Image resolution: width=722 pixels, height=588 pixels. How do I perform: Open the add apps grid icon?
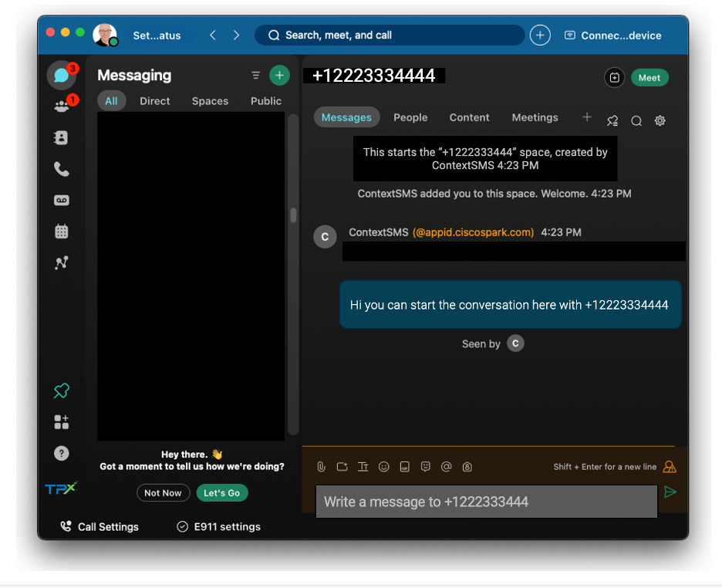point(61,422)
